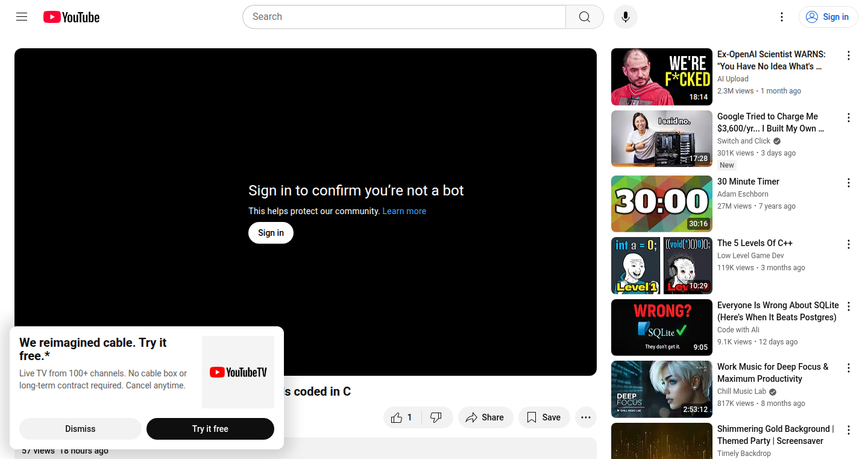Click the Switch and Click channel name
The width and height of the screenshot is (868, 459).
tap(744, 141)
